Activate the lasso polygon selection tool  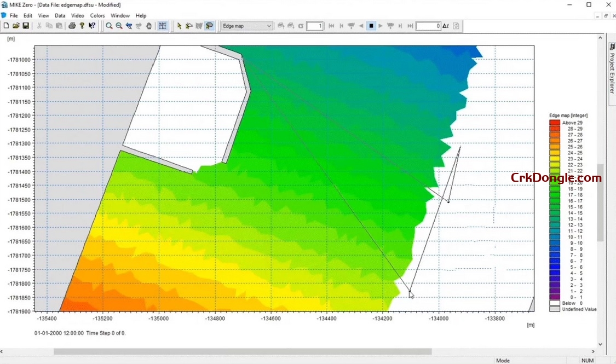click(209, 26)
